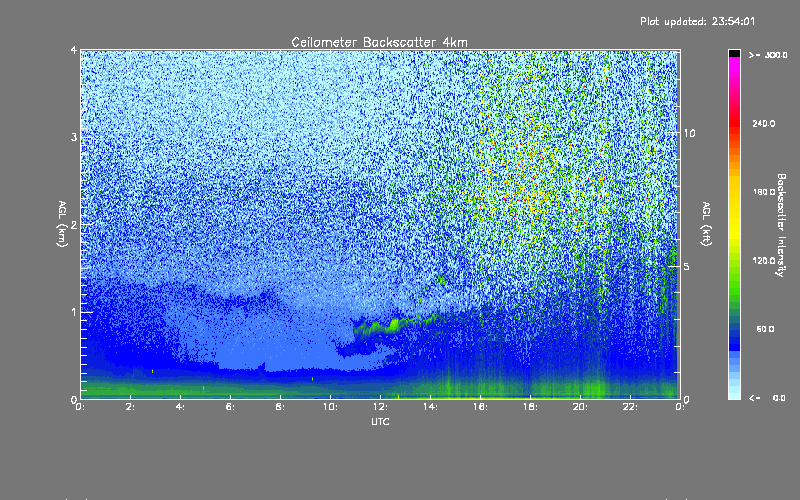
Task: Click the '12:' hour label on the time axis
Action: [x=380, y=407]
